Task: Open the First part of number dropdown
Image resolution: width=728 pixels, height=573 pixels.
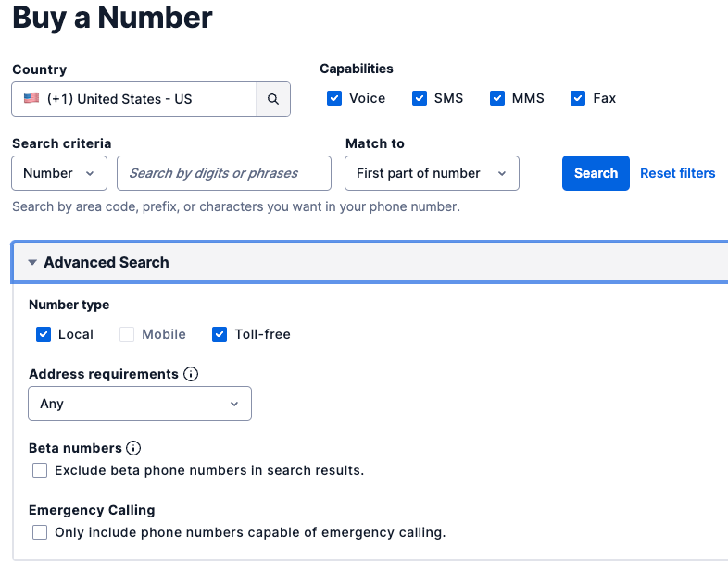Action: (x=431, y=173)
